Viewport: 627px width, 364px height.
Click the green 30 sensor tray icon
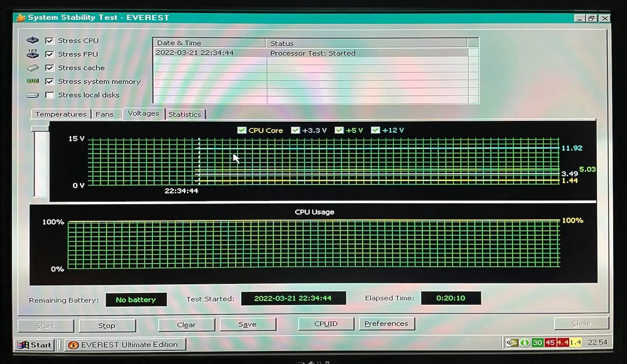[x=537, y=342]
